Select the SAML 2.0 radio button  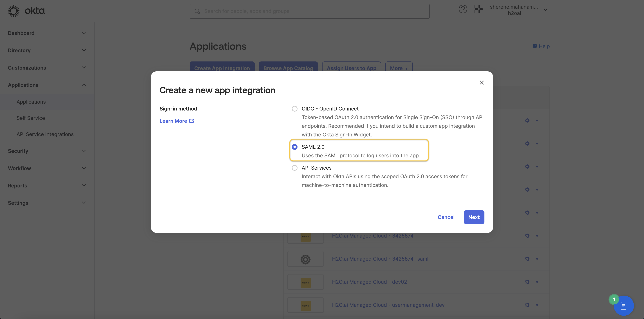(x=294, y=147)
